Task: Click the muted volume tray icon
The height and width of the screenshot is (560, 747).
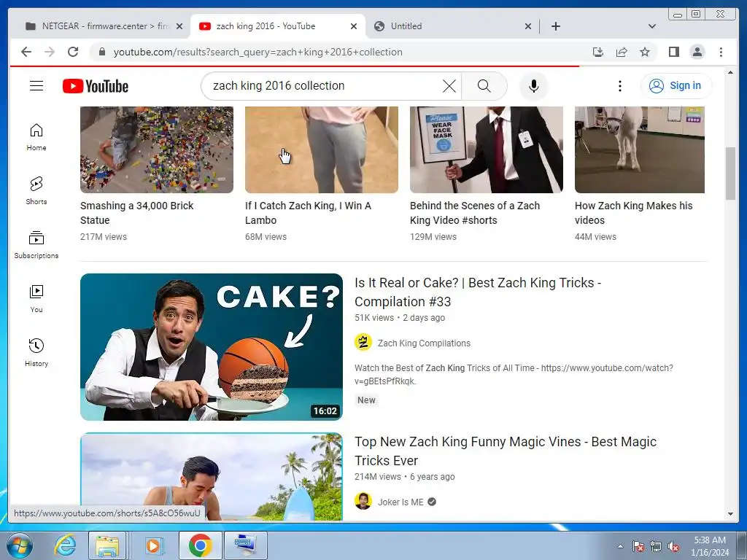Action: pos(673,546)
